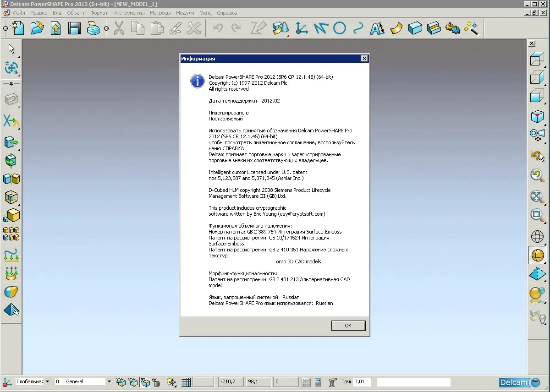Open the solid creation tool

[415, 28]
